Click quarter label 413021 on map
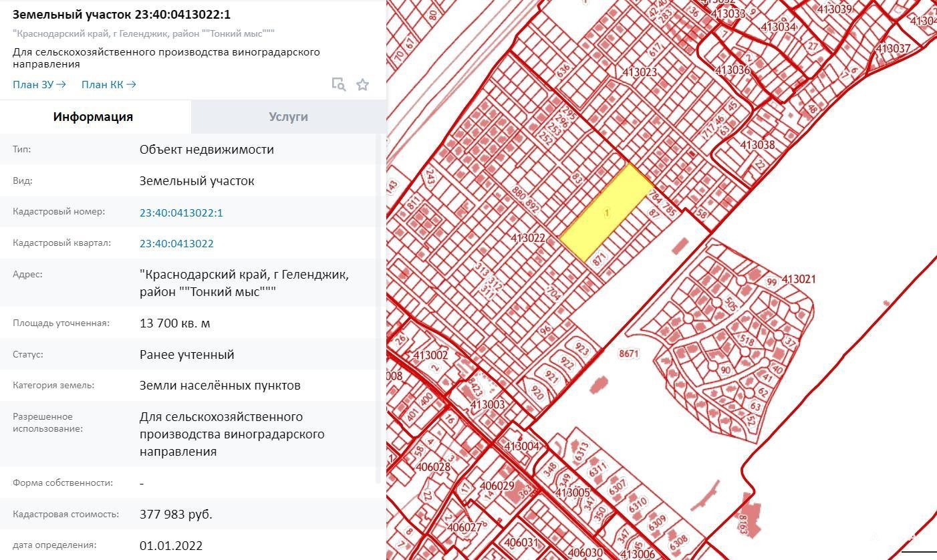This screenshot has height=560, width=937. (798, 279)
